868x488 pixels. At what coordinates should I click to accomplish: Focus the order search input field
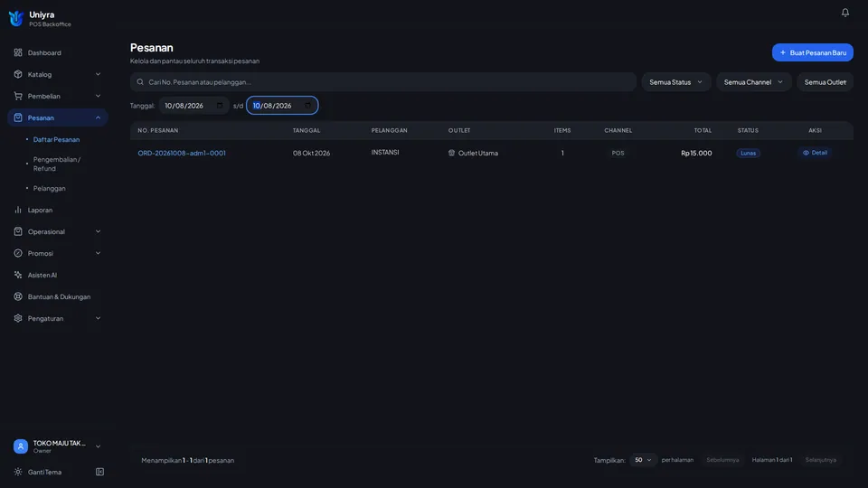(383, 82)
